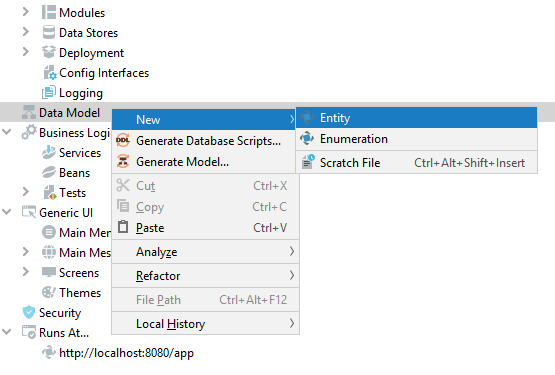The image size is (555, 375).
Task: Click the Scratch File icon
Action: click(308, 163)
